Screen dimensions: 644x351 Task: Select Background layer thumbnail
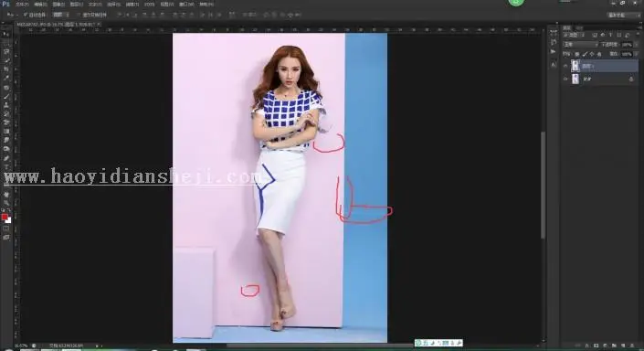[575, 79]
